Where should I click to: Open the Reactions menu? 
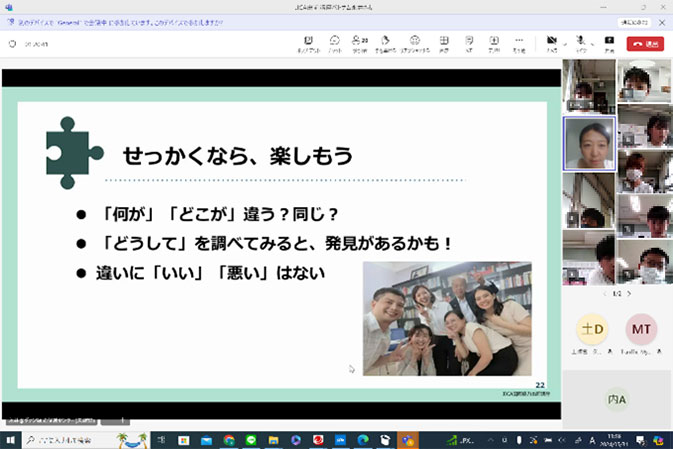(415, 44)
